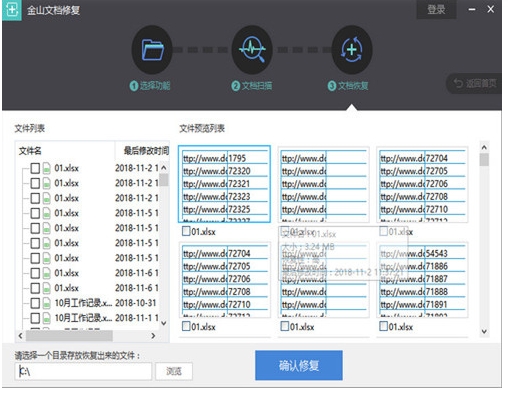Click the recovery path field showing C:\

[x=83, y=371]
